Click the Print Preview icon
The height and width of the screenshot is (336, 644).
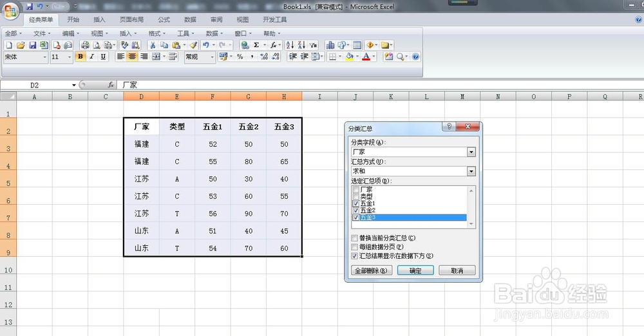tap(97, 45)
